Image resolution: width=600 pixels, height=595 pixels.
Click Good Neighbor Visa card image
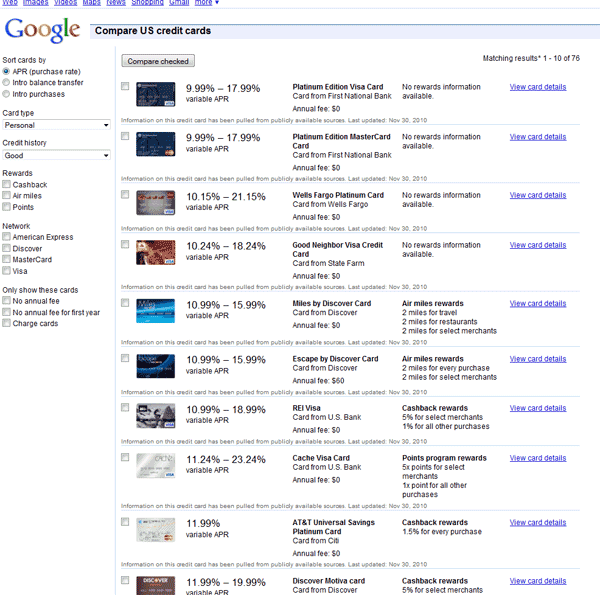coord(156,252)
